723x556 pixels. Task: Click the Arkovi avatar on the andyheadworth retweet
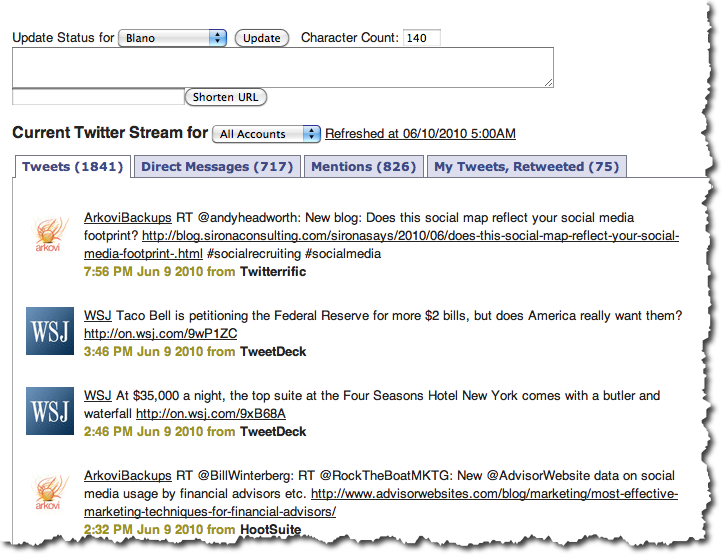click(x=50, y=234)
